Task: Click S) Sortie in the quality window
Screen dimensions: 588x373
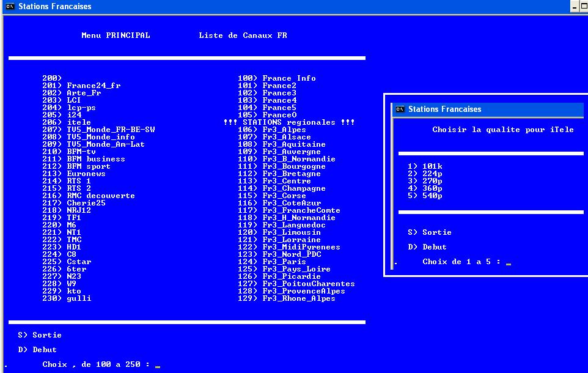Action: click(429, 232)
